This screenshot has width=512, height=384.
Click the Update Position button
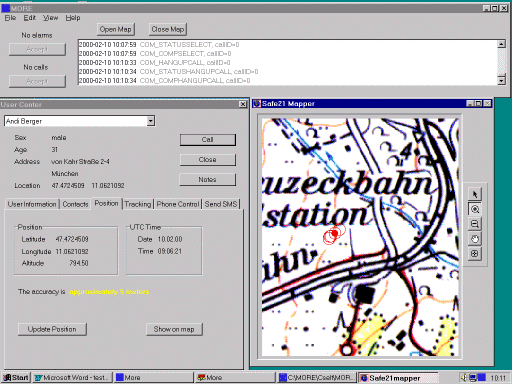[x=52, y=329]
